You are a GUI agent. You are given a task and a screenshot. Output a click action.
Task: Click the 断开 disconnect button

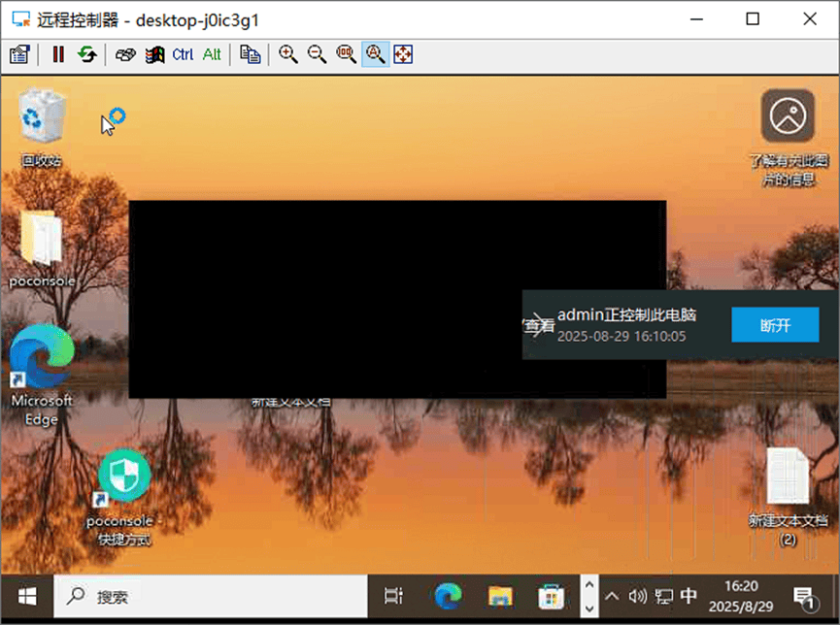click(x=774, y=325)
